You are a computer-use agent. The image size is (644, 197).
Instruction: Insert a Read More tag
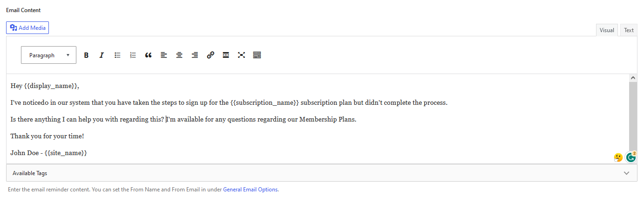click(x=226, y=55)
